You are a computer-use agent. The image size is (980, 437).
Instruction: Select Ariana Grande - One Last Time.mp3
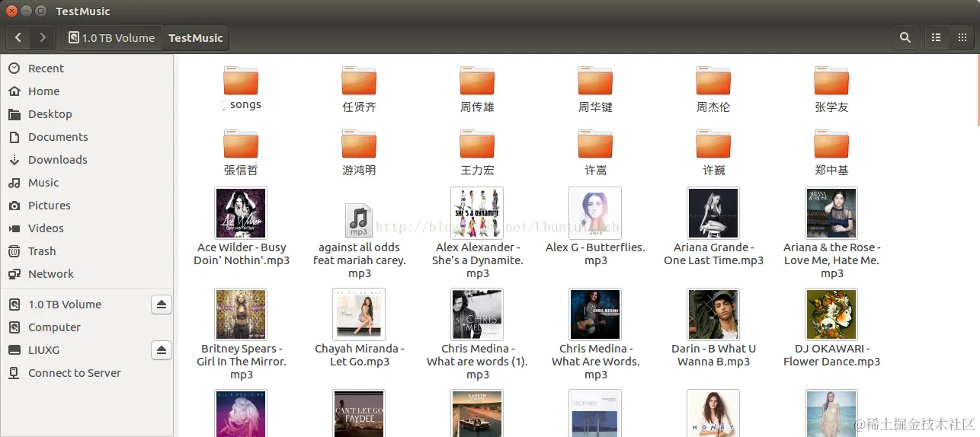(713, 227)
